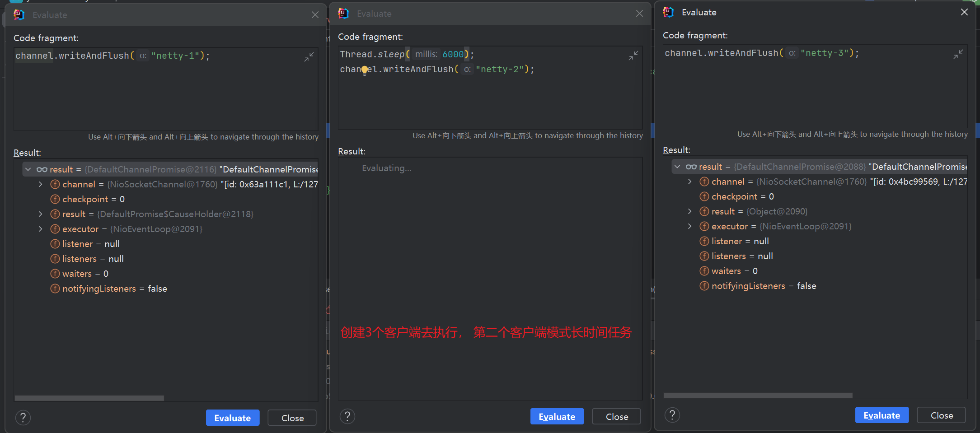Close the netty-1 Evaluate dialog window
Viewport: 980px width, 433px height.
pyautogui.click(x=315, y=15)
